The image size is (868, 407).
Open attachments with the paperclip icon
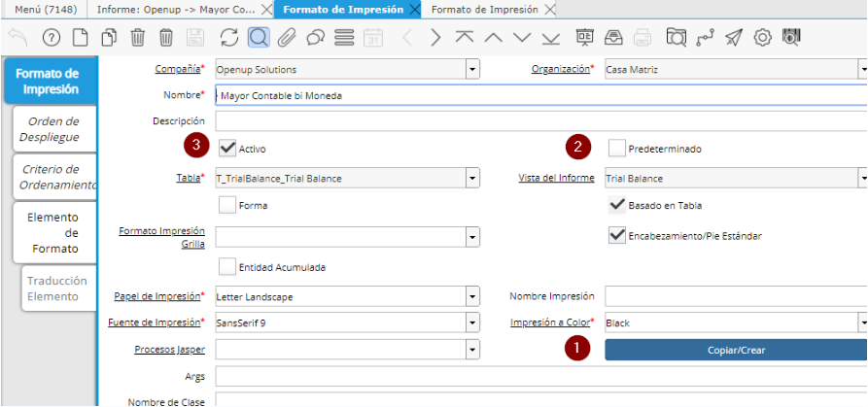pyautogui.click(x=286, y=38)
